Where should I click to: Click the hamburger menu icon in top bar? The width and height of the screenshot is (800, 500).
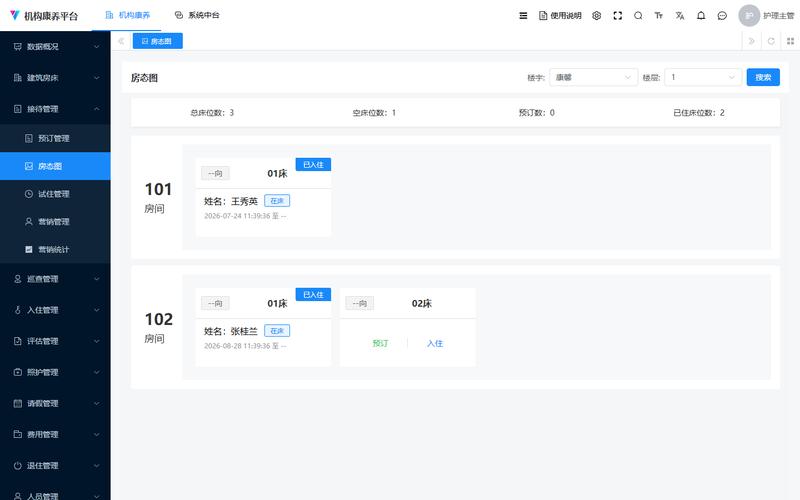(x=523, y=16)
